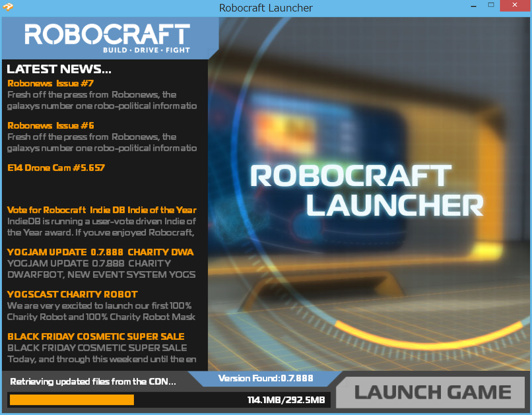Open the E14 Drone Cam #5.657 link
532x415 pixels.
click(56, 167)
